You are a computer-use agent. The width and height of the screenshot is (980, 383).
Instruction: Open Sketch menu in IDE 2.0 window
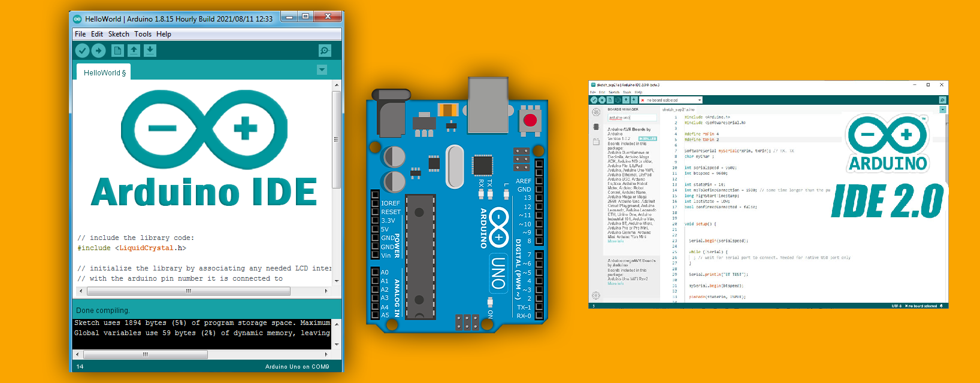click(614, 92)
